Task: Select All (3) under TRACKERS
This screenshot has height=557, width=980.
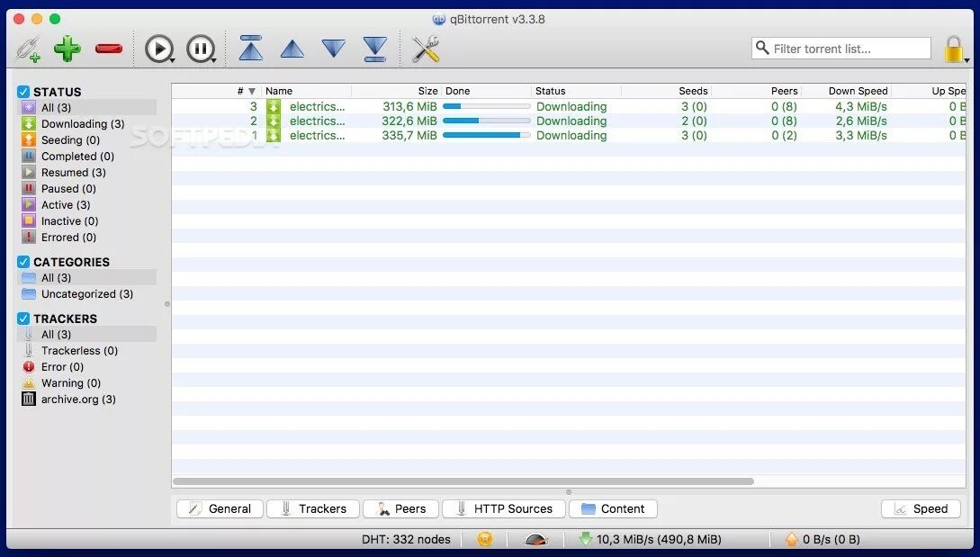Action: tap(87, 335)
